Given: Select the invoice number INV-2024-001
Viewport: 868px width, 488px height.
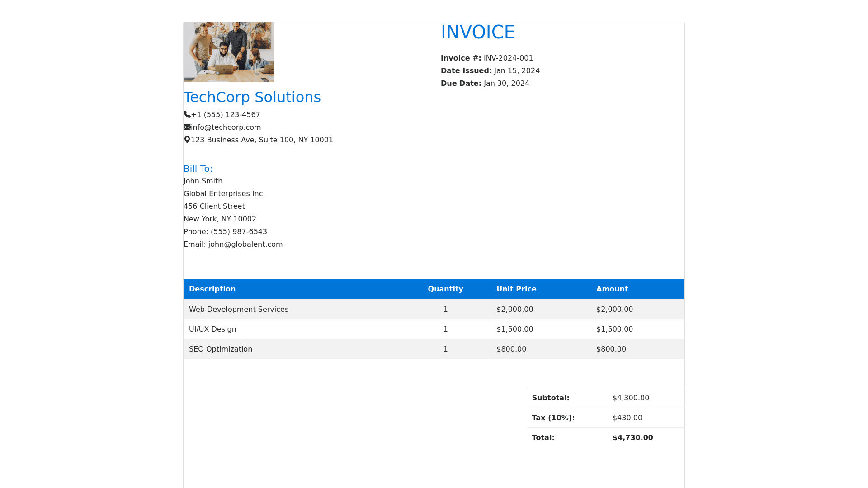Looking at the screenshot, I should click(x=508, y=58).
